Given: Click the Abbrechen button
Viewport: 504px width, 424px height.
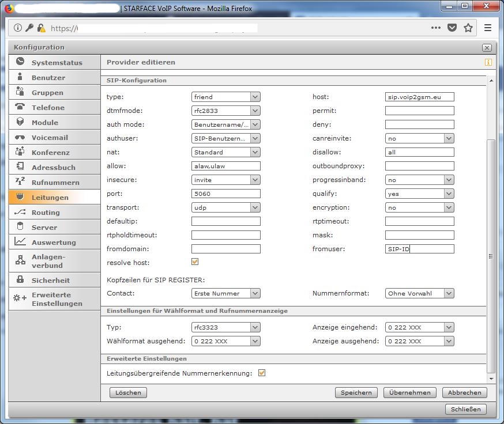Looking at the screenshot, I should point(464,392).
